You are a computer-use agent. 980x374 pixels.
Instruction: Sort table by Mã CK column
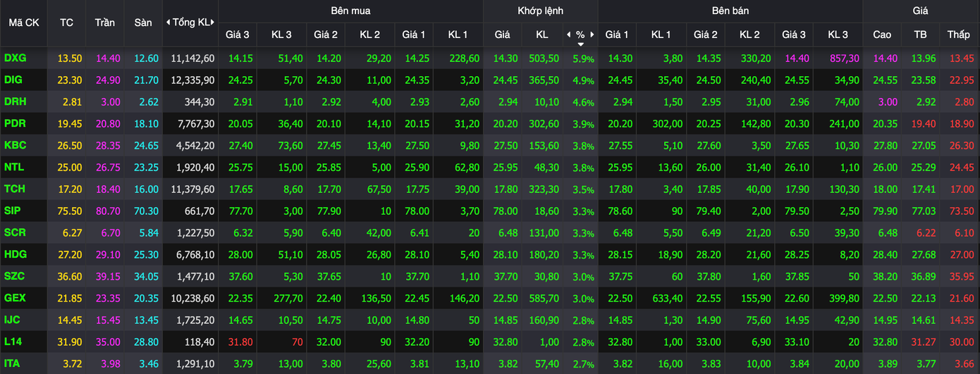click(24, 23)
